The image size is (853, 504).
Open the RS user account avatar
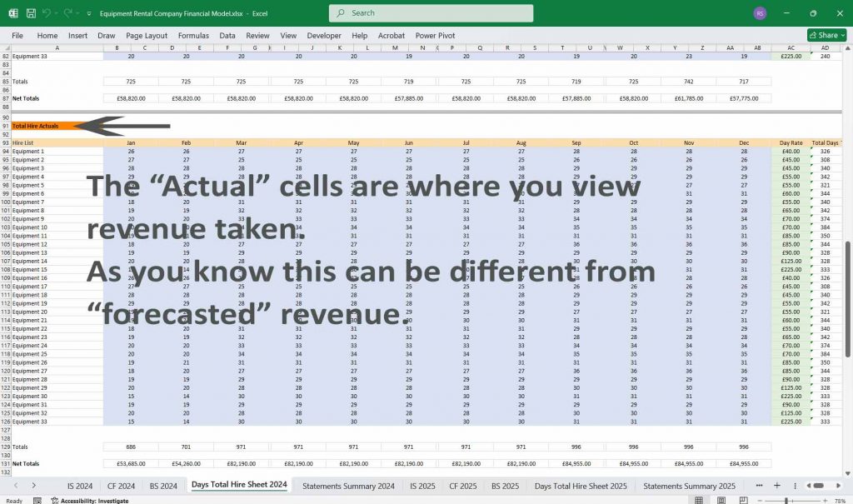pyautogui.click(x=759, y=13)
